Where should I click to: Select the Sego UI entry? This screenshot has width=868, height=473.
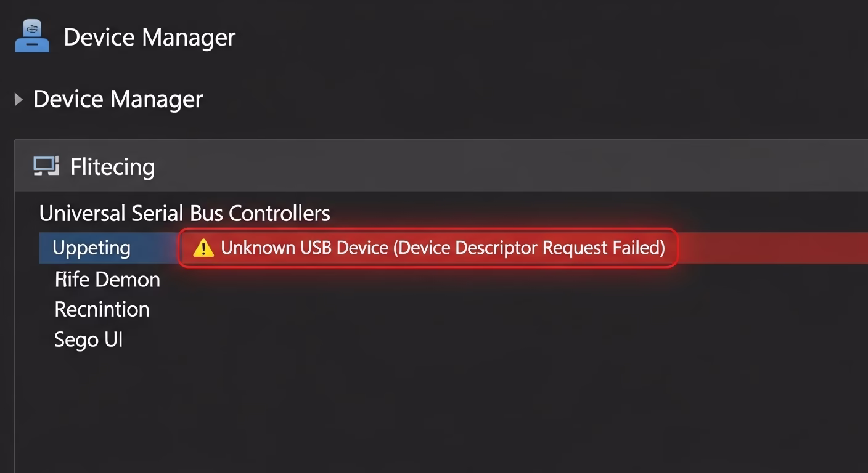point(88,339)
